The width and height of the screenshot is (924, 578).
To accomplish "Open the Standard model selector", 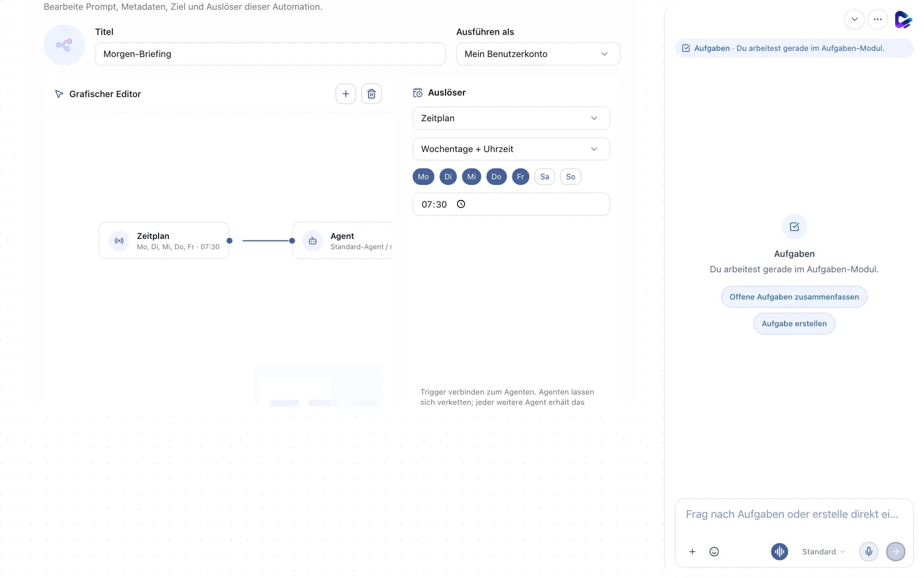I will [x=823, y=551].
